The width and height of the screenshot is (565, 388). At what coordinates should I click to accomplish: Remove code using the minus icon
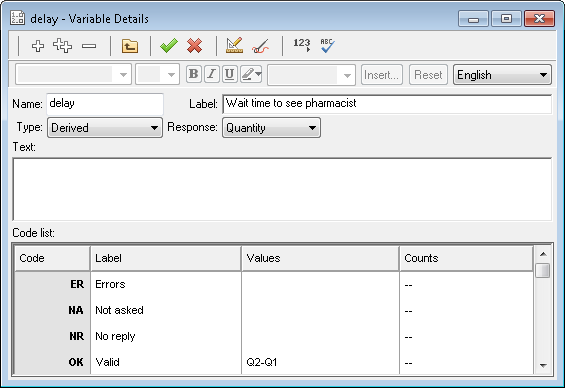click(89, 46)
